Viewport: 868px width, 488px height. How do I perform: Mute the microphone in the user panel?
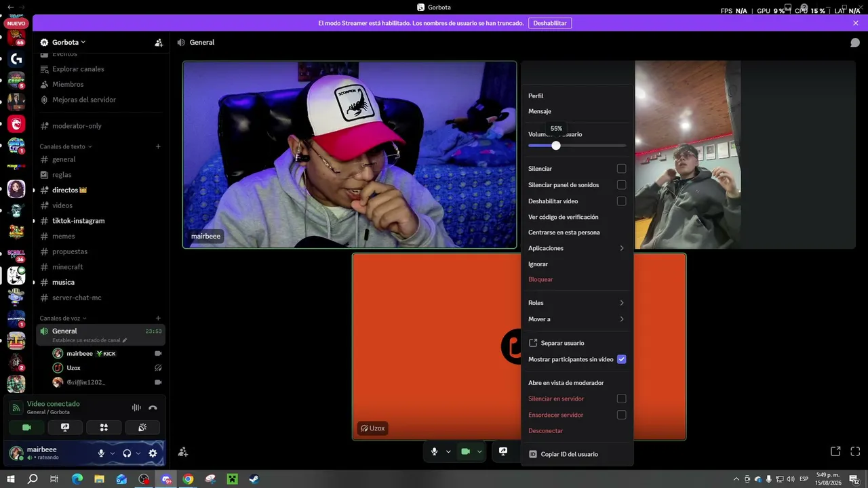(101, 453)
